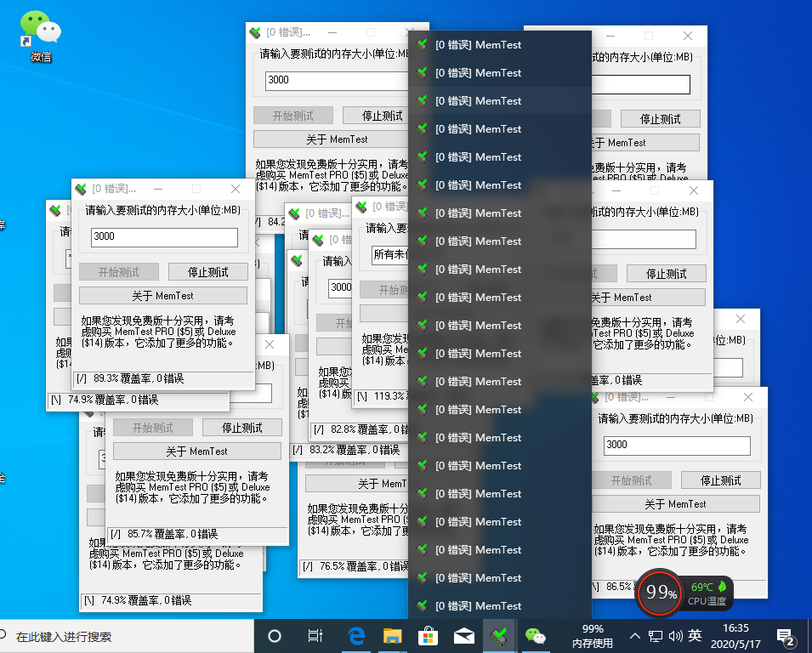Open WeChat from the taskbar
The image size is (812, 653).
[x=536, y=636]
